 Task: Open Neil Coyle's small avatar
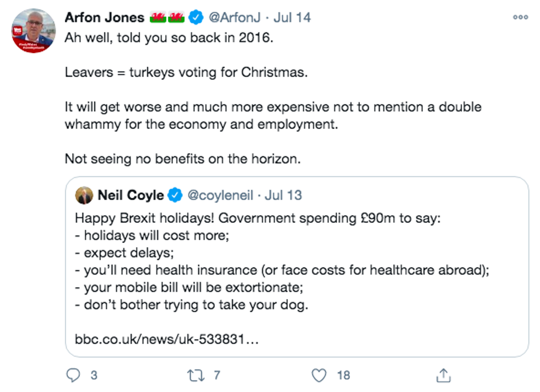click(84, 195)
